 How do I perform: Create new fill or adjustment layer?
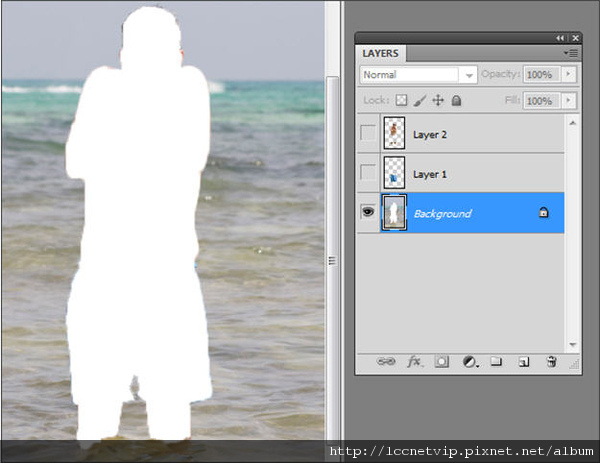pos(470,362)
